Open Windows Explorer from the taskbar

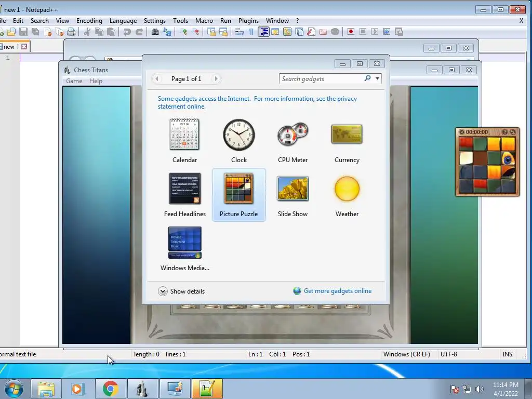[46, 389]
